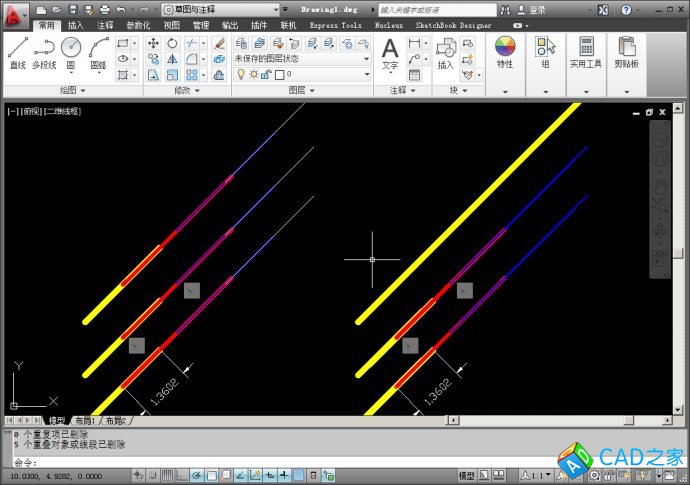Open the Properties (特性) color wheel panel
The image size is (690, 485).
(505, 52)
